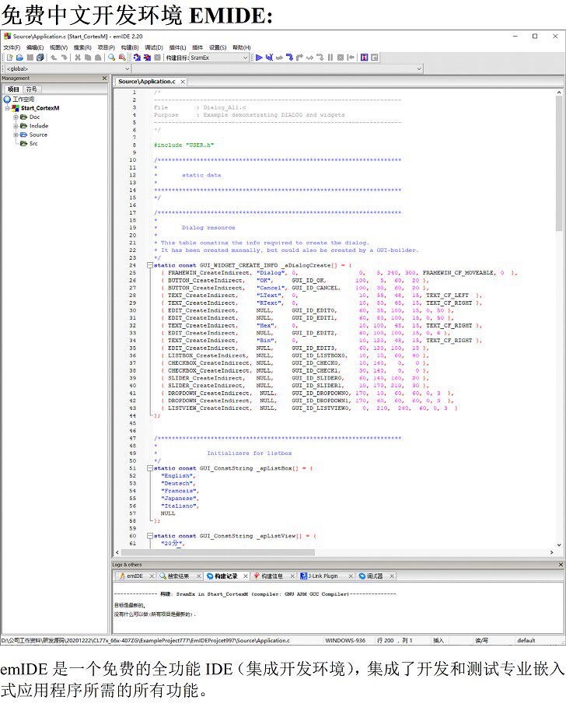The width and height of the screenshot is (566, 728).
Task: Click the Start_CortexM project icon
Action: tap(16, 108)
